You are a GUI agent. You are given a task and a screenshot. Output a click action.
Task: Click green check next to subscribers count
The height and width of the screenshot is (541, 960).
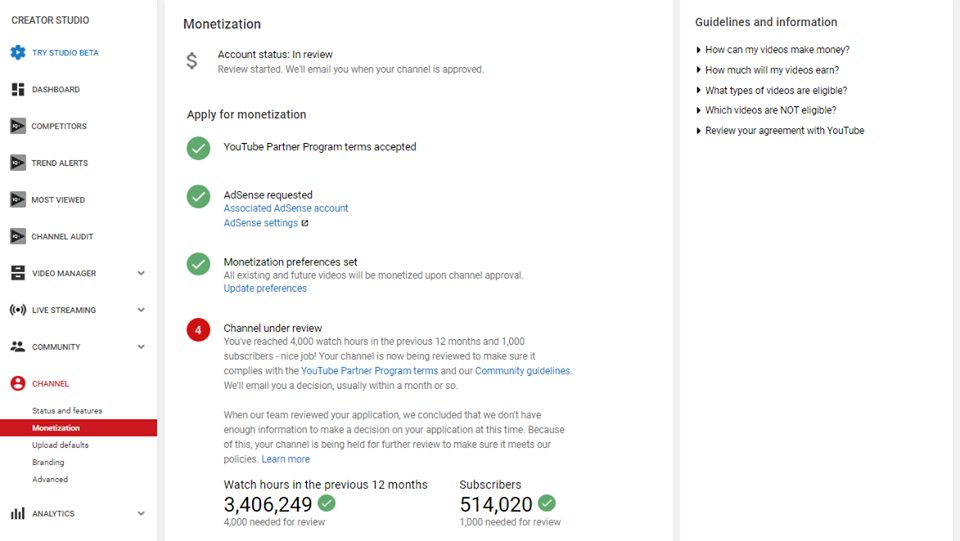547,503
